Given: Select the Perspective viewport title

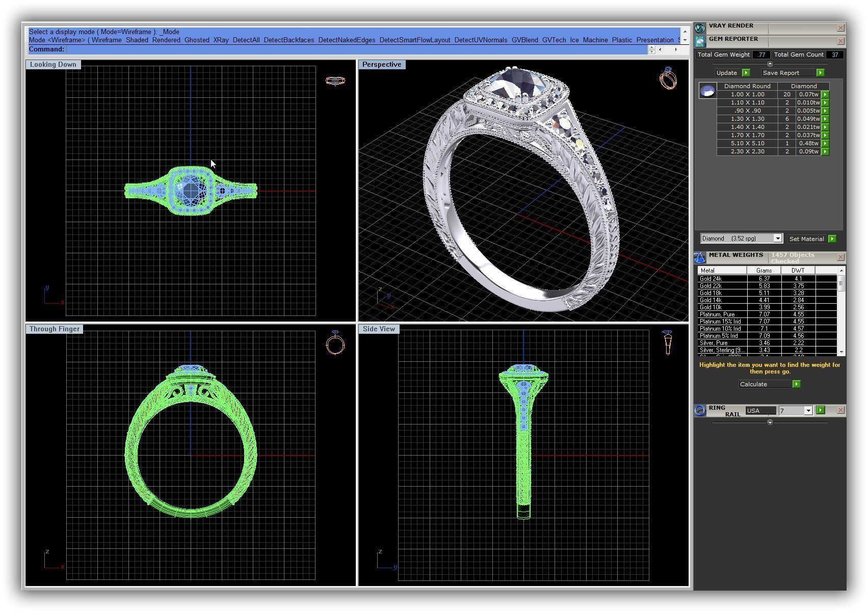Looking at the screenshot, I should [382, 64].
